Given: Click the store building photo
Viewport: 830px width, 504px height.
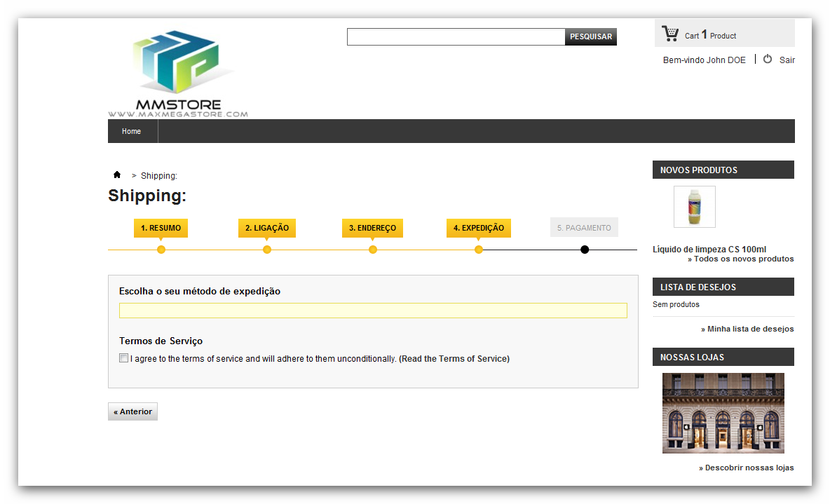Looking at the screenshot, I should 723,413.
